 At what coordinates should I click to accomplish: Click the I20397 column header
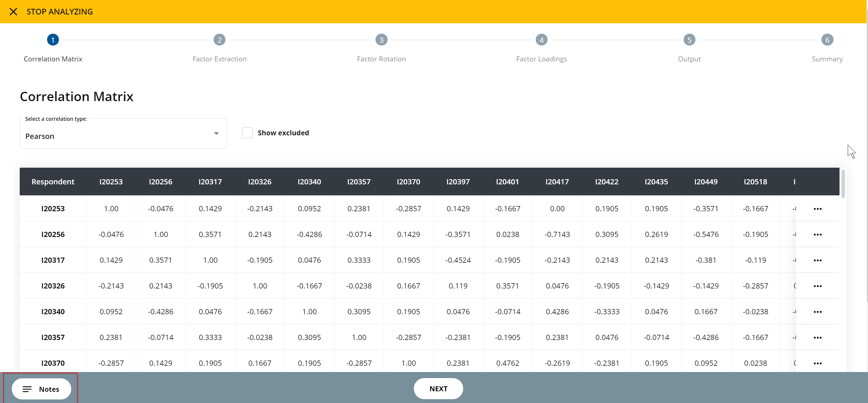pyautogui.click(x=458, y=182)
